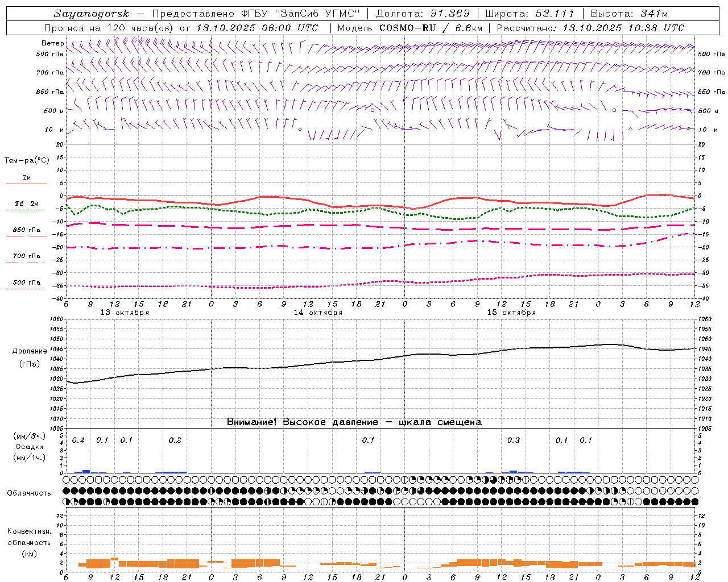728x582 pixels.
Task: Click the 'Долгота: 91.369' longitude value
Action: tap(423, 14)
